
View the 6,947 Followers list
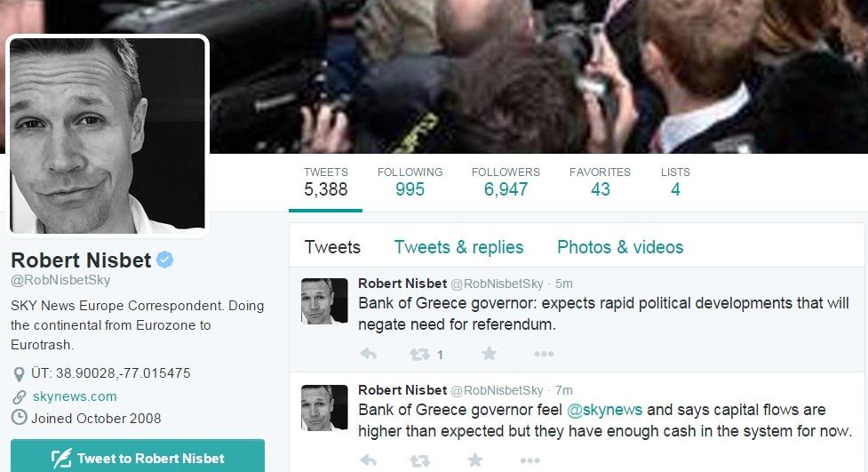[x=506, y=181]
